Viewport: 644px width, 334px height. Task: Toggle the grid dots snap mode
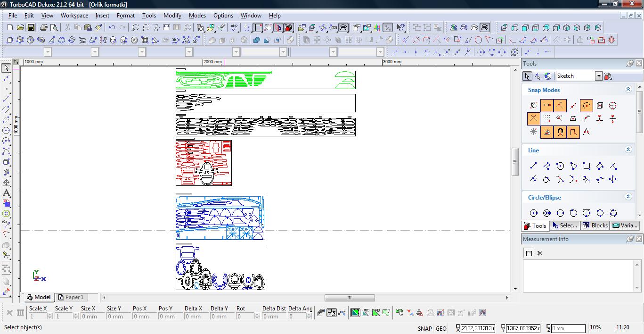tap(546, 119)
